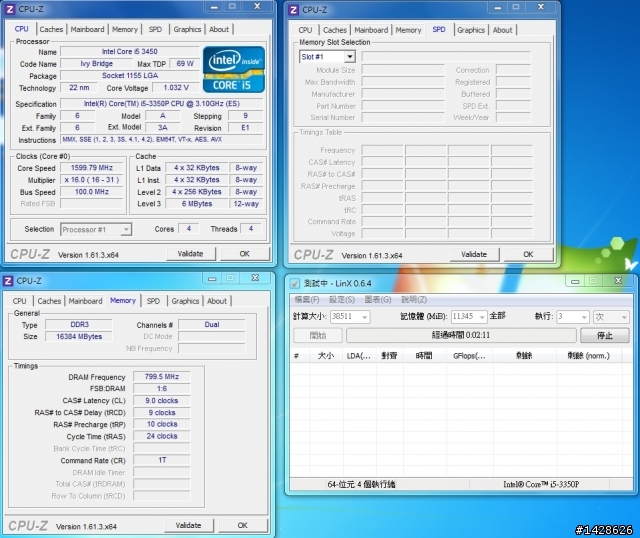Screen dimensions: 640x538
Task: Open About tab in top-left CPU-Z window
Action: (x=219, y=29)
